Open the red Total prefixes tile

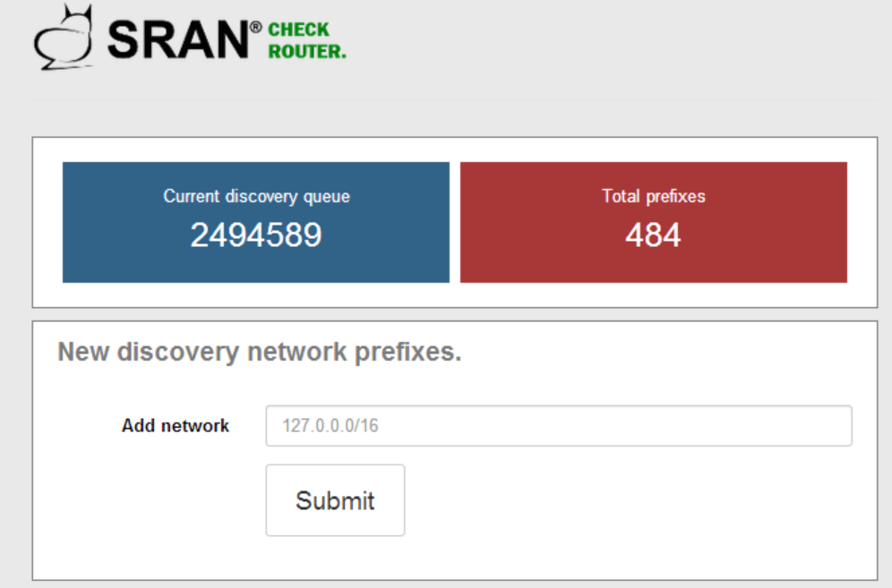coord(654,222)
